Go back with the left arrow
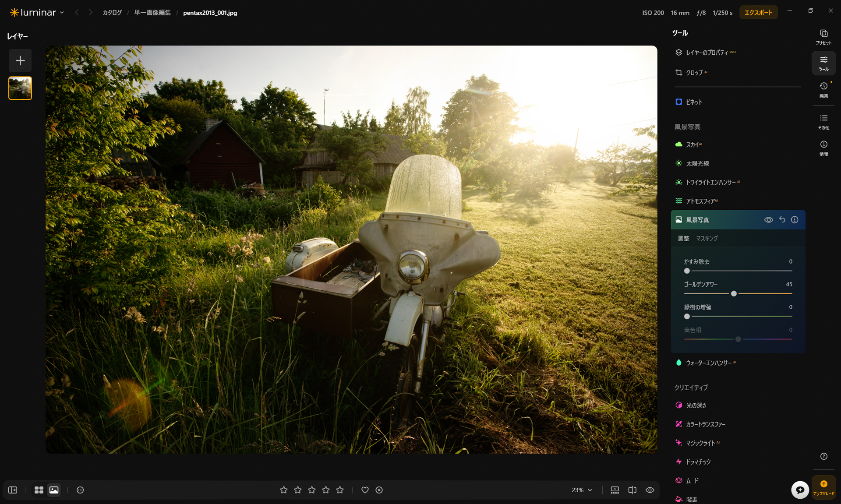This screenshot has width=841, height=504. 77,13
